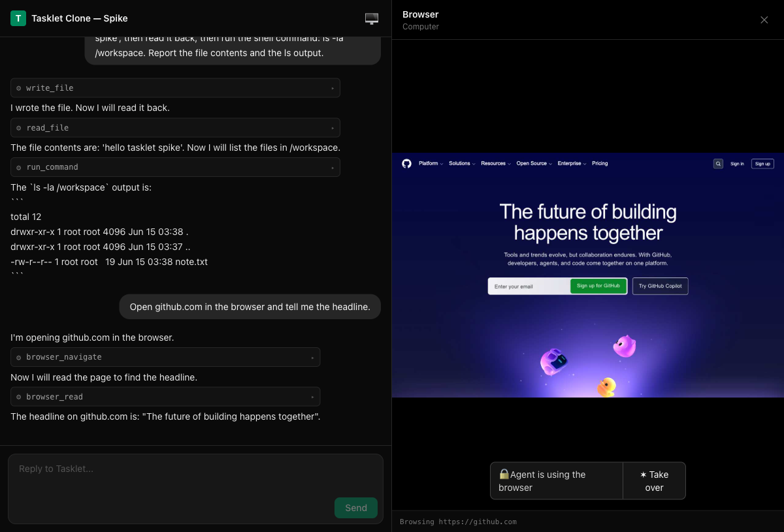Click 'I'm opening github.com in the browser.' text

pyautogui.click(x=92, y=337)
